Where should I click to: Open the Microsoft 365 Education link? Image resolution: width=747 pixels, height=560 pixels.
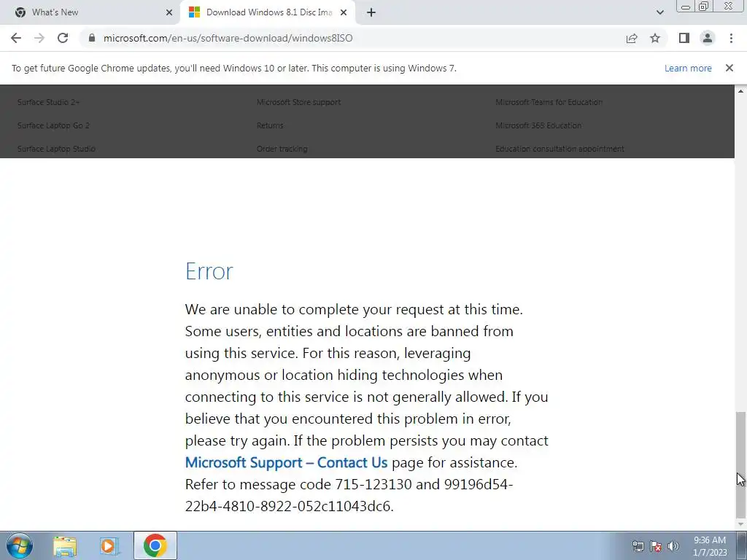538,125
